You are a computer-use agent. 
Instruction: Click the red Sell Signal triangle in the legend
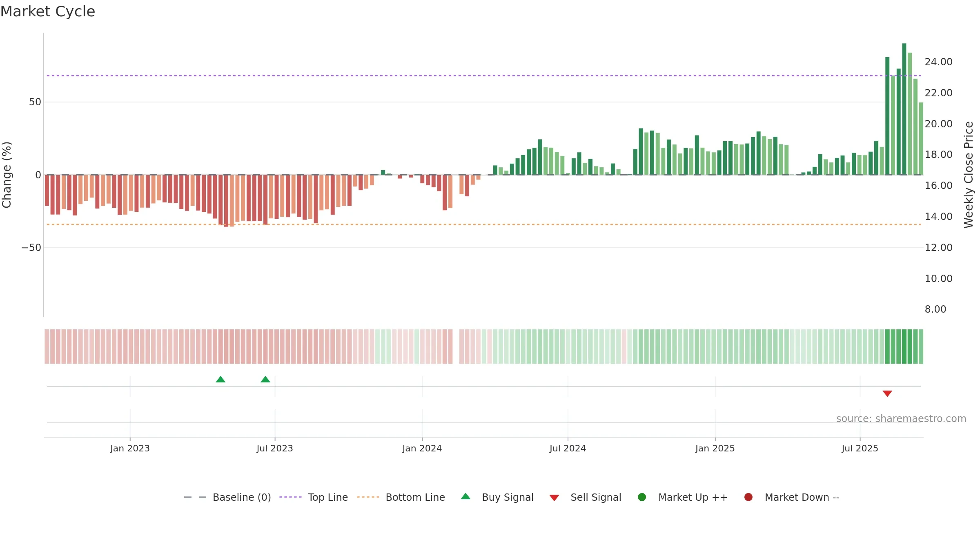(554, 498)
